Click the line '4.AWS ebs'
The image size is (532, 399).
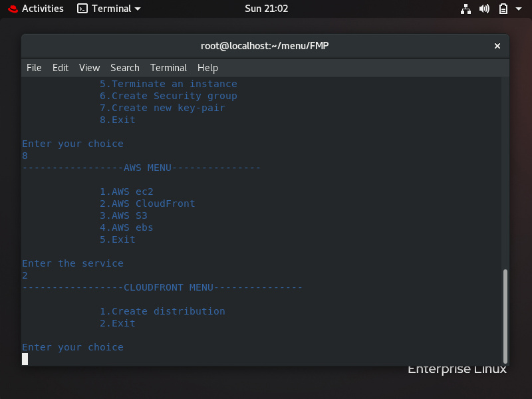pyautogui.click(x=126, y=227)
